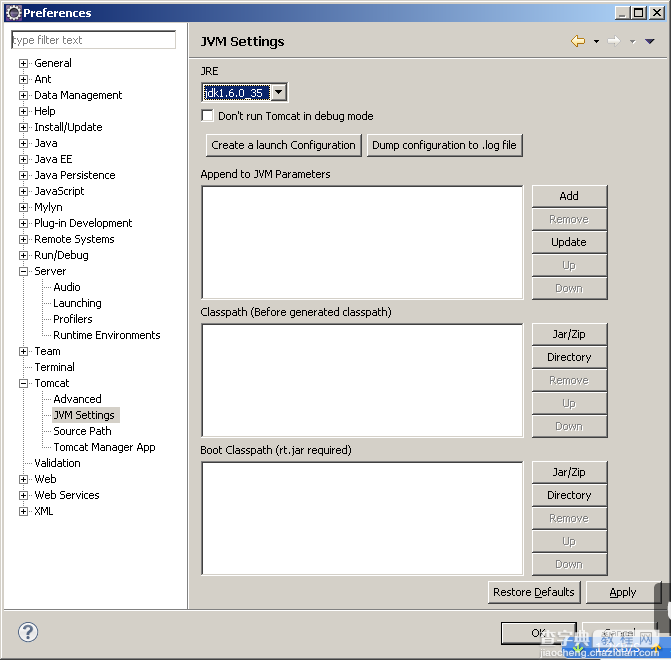Click the Preferences window title icon
The image size is (671, 660).
coord(14,13)
